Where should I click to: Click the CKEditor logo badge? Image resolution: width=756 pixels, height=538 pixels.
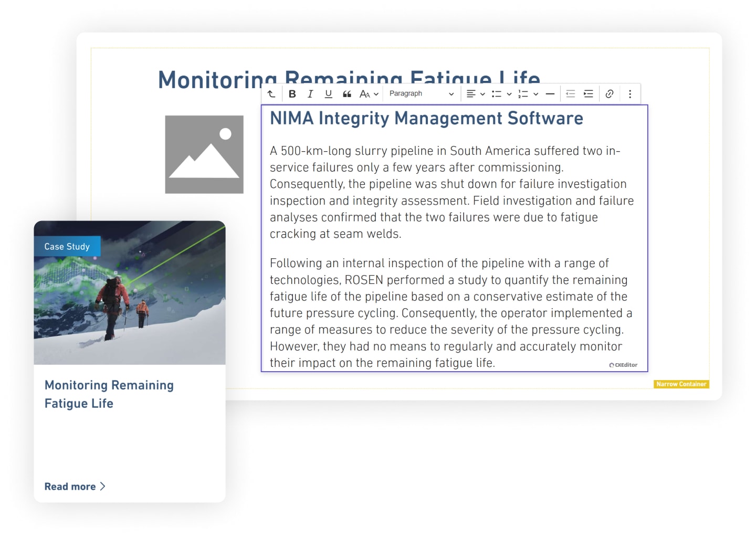[623, 365]
